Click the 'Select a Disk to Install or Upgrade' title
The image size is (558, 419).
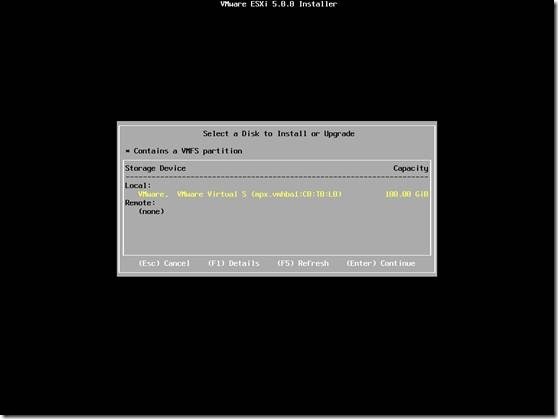(x=278, y=134)
